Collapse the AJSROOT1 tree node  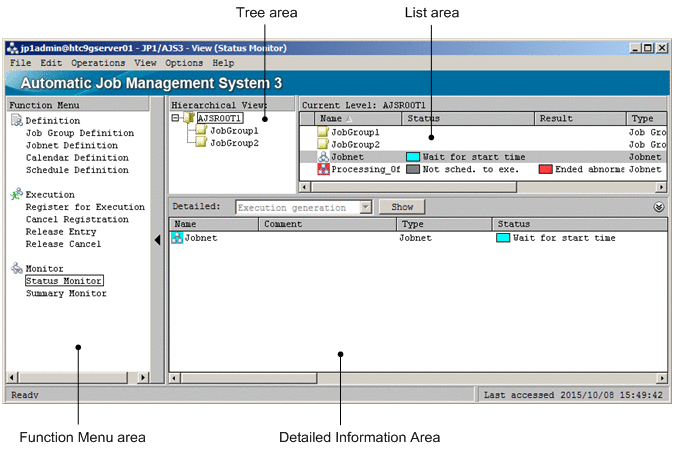177,118
